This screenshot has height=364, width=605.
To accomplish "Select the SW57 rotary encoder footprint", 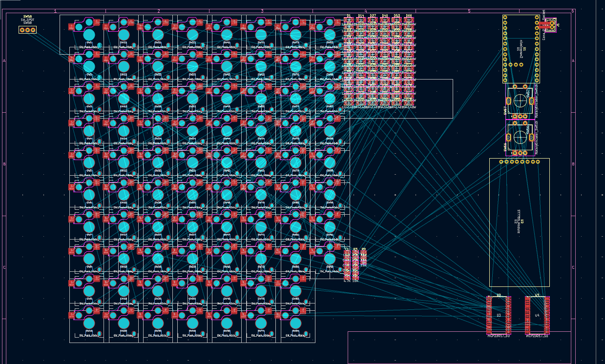I will [520, 101].
